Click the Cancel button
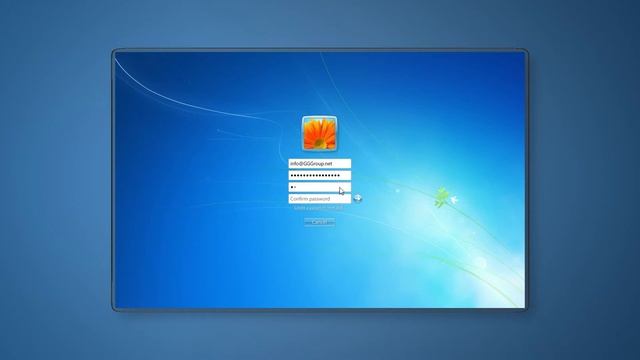Screen dimensions: 640x360 (x=320, y=222)
